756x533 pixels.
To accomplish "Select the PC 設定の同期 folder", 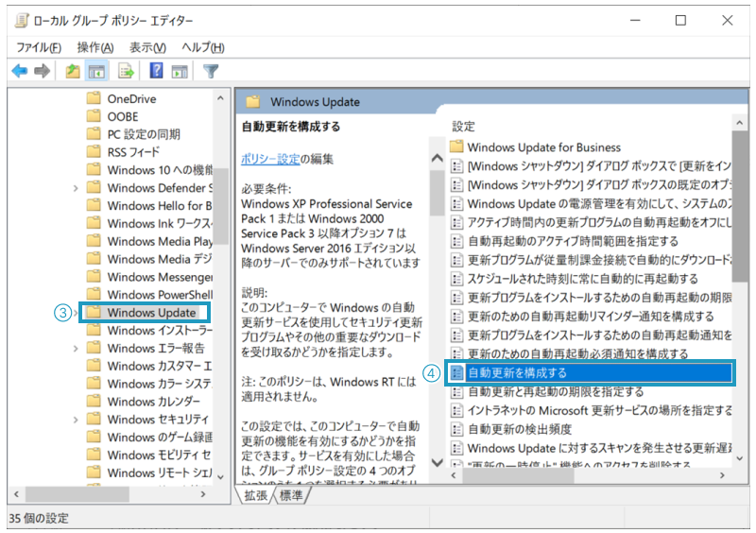I will coord(144,134).
